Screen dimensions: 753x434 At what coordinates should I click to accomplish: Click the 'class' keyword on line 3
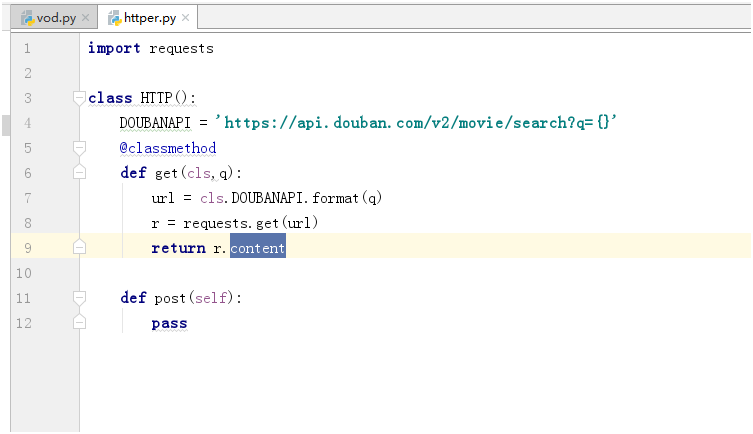tap(110, 98)
